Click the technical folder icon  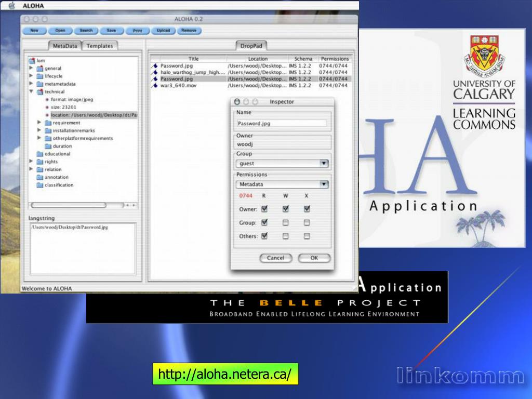click(x=39, y=92)
